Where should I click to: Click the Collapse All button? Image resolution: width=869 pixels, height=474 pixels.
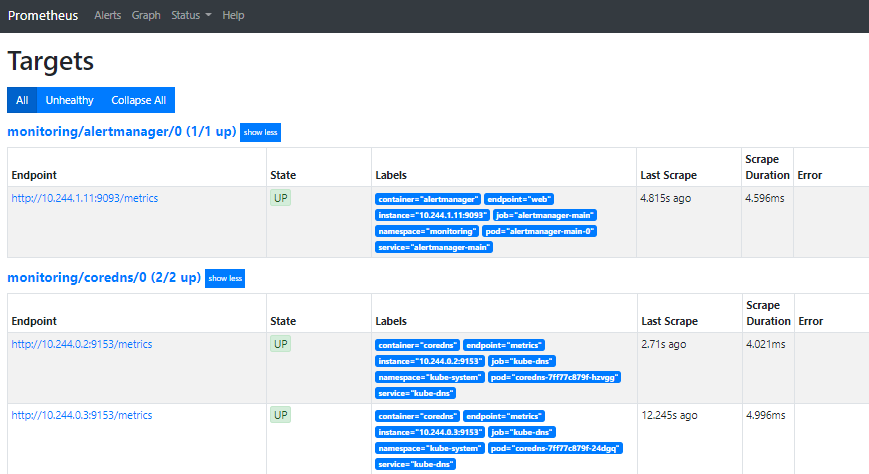(x=139, y=100)
